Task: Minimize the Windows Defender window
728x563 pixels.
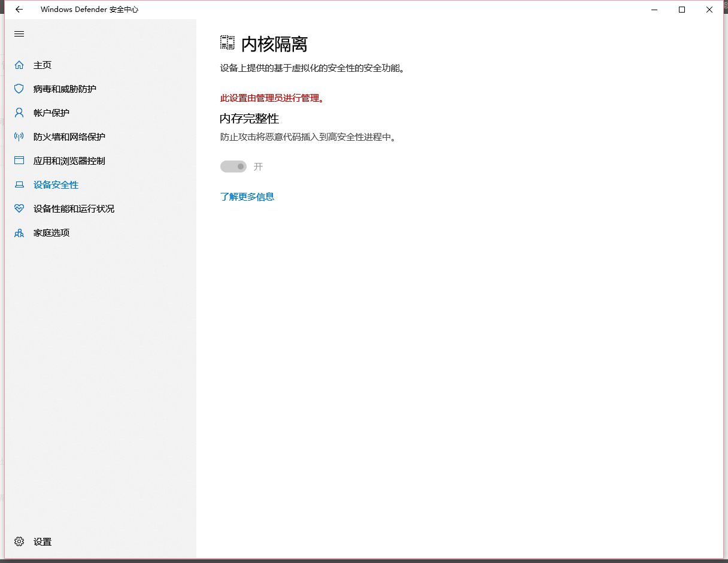Action: point(654,10)
